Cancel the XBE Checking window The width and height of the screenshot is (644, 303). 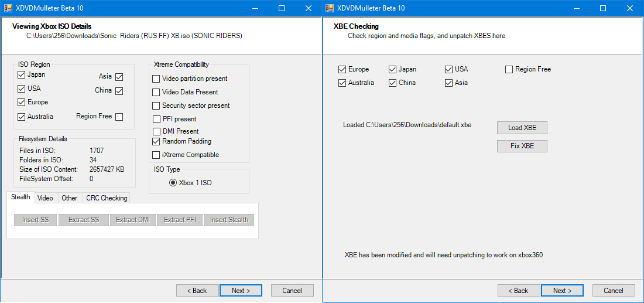(614, 291)
